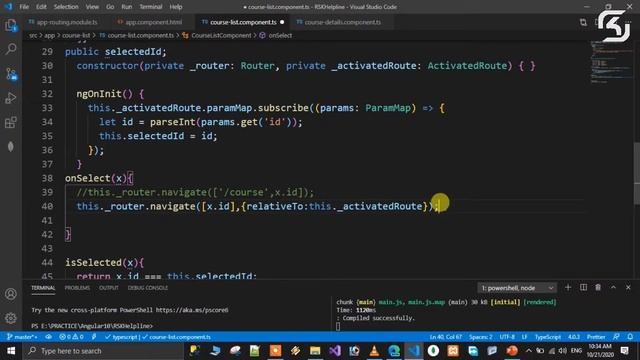
Task: Close the terminal panel
Action: 628,288
